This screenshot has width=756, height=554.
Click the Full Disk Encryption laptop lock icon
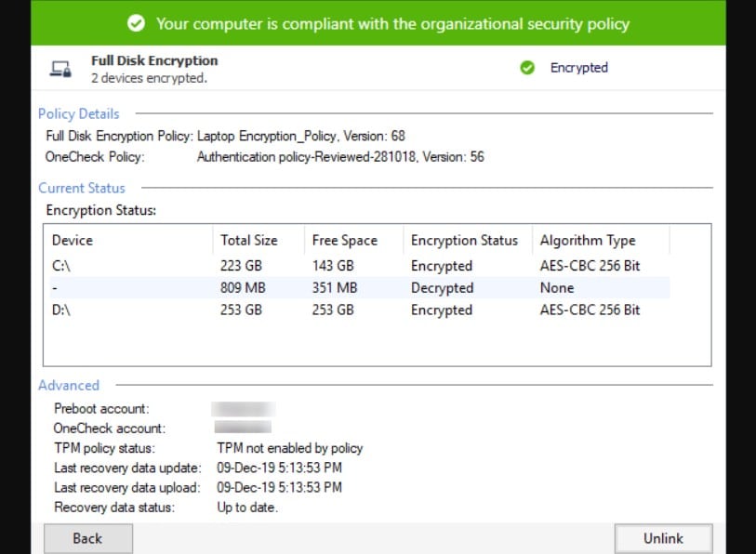click(x=60, y=69)
